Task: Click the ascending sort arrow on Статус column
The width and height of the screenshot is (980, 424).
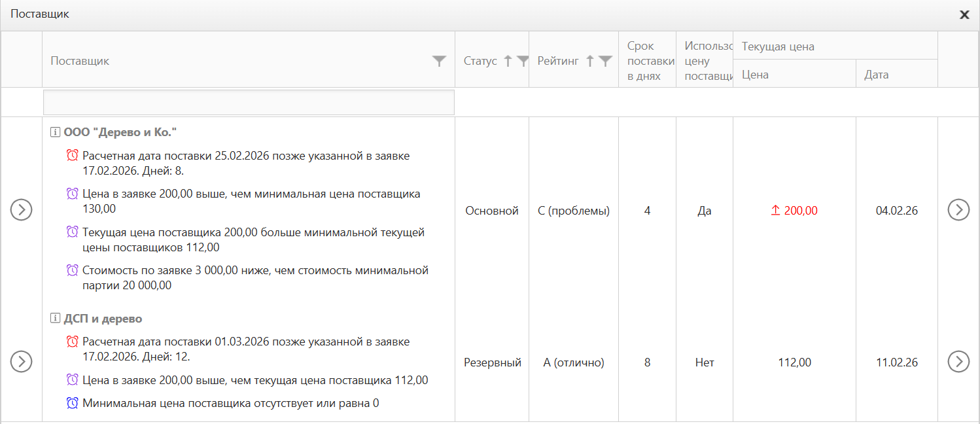Action: click(507, 60)
